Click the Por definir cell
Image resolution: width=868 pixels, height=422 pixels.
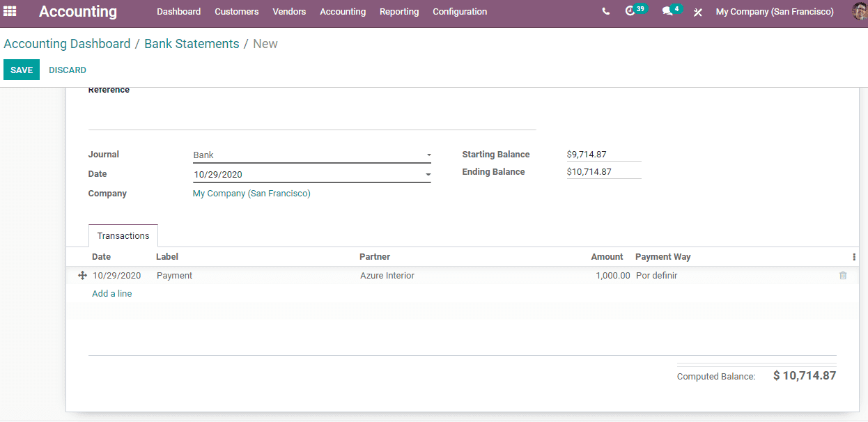[657, 276]
